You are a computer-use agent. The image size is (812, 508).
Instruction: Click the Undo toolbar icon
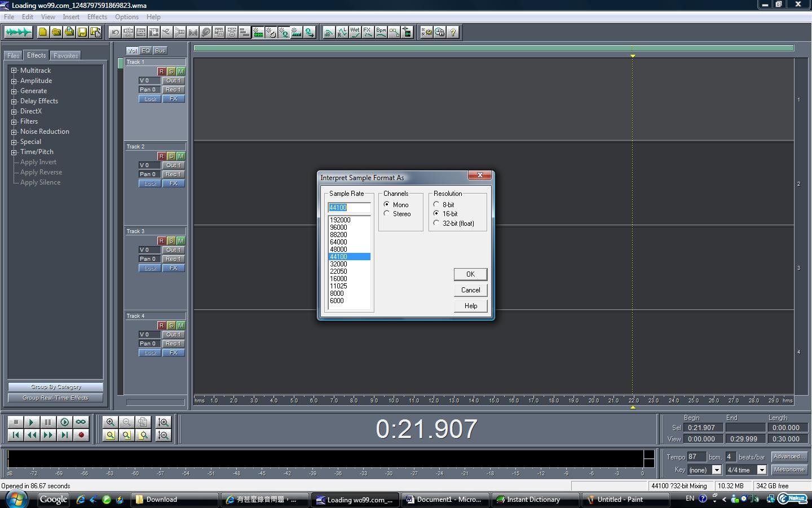click(x=115, y=32)
